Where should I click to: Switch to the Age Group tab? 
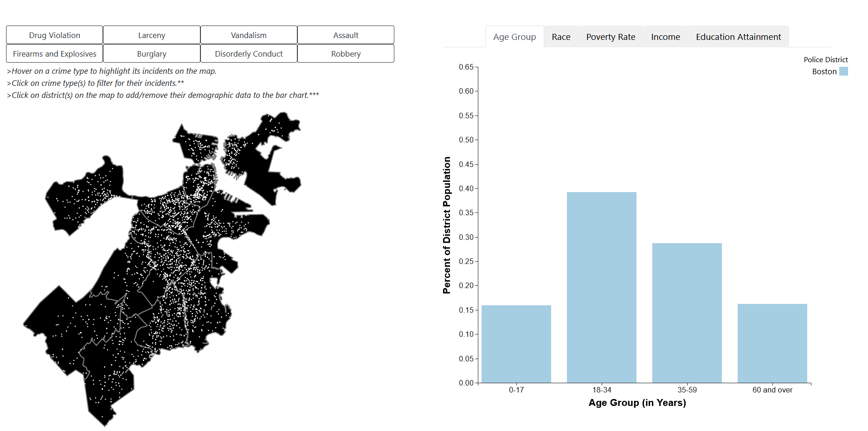[x=514, y=37]
